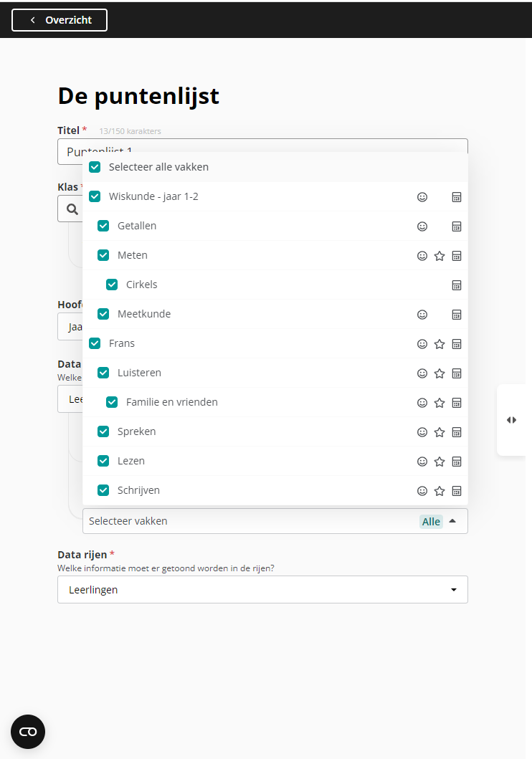Click the smiley icon in Schrijven row
Image resolution: width=532 pixels, height=759 pixels.
coord(422,491)
